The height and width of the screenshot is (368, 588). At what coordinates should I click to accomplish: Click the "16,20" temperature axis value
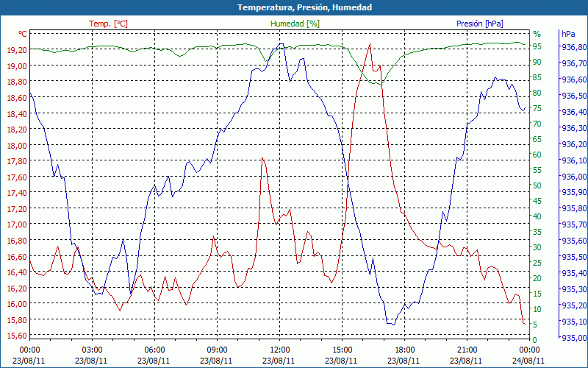tap(17, 288)
